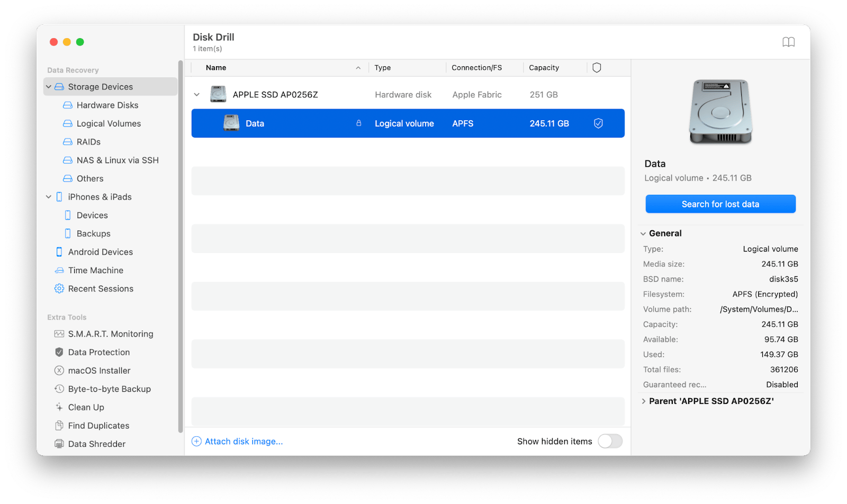Click the Find Duplicates icon
The height and width of the screenshot is (504, 847).
point(59,426)
